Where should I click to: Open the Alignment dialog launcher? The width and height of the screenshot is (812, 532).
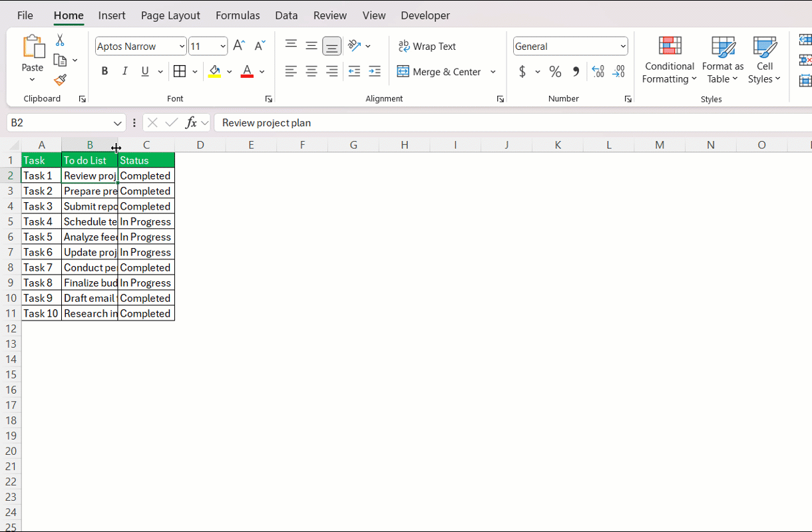(500, 99)
